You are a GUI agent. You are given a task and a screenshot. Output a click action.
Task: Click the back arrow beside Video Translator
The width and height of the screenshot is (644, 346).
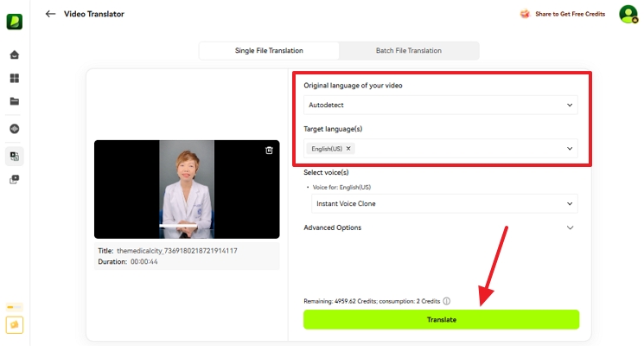click(50, 14)
